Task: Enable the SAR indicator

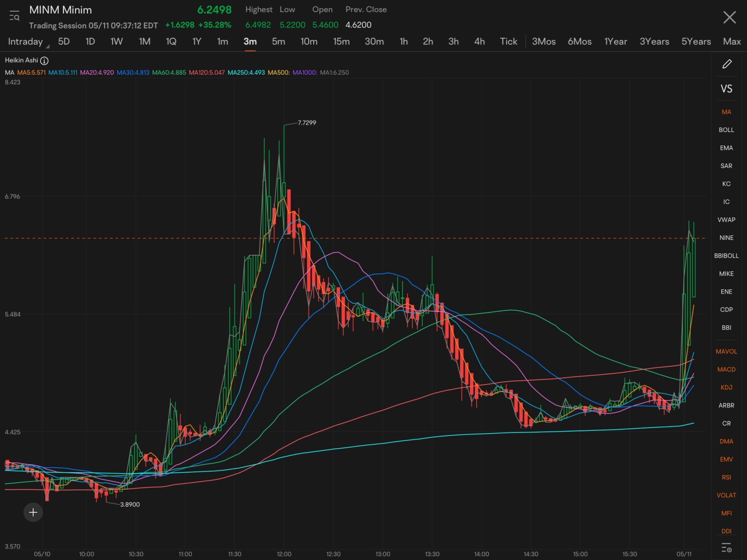Action: click(x=726, y=166)
